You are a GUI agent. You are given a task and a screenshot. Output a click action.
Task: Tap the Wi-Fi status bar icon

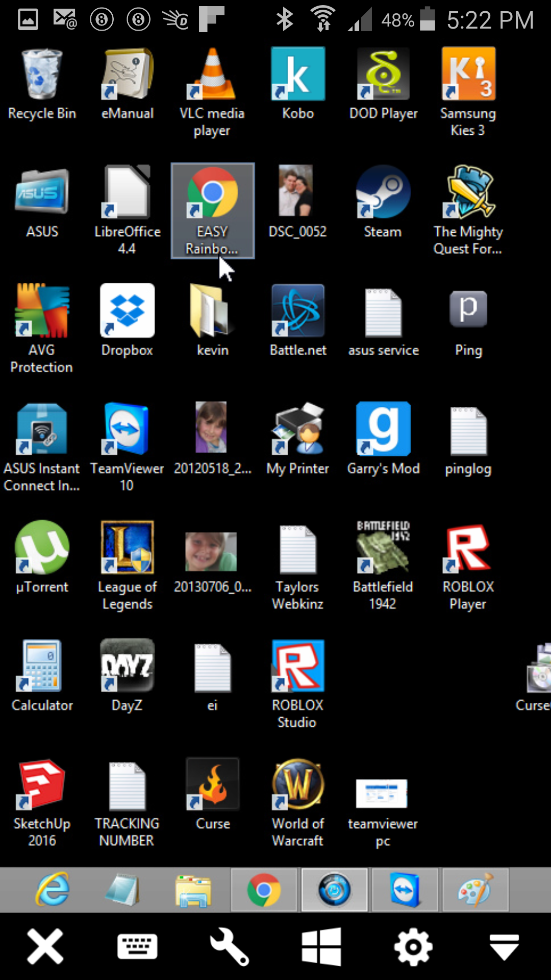[323, 19]
